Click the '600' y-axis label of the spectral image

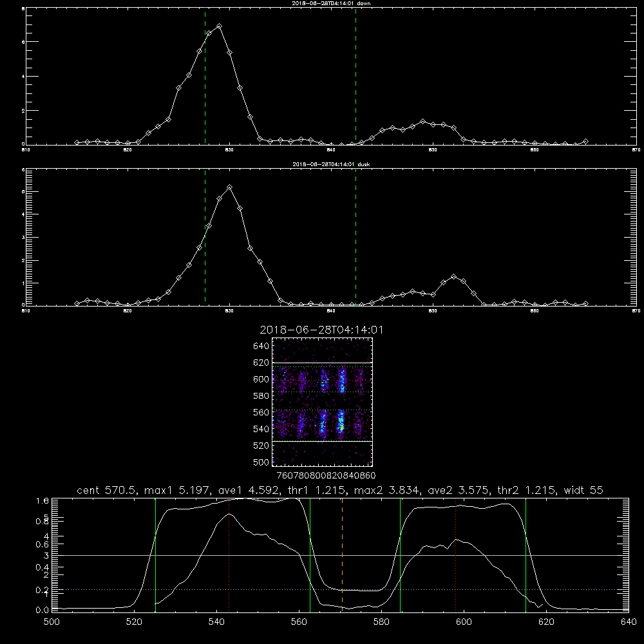click(261, 379)
